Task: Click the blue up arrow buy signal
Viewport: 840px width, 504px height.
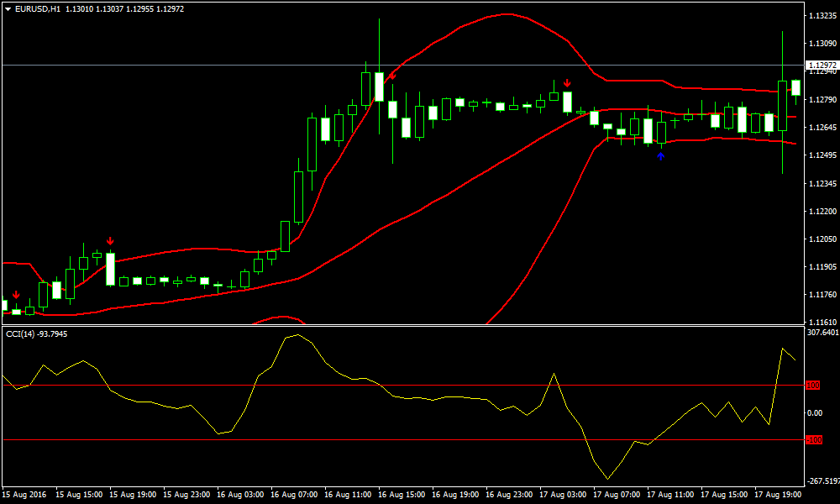Action: coord(661,155)
